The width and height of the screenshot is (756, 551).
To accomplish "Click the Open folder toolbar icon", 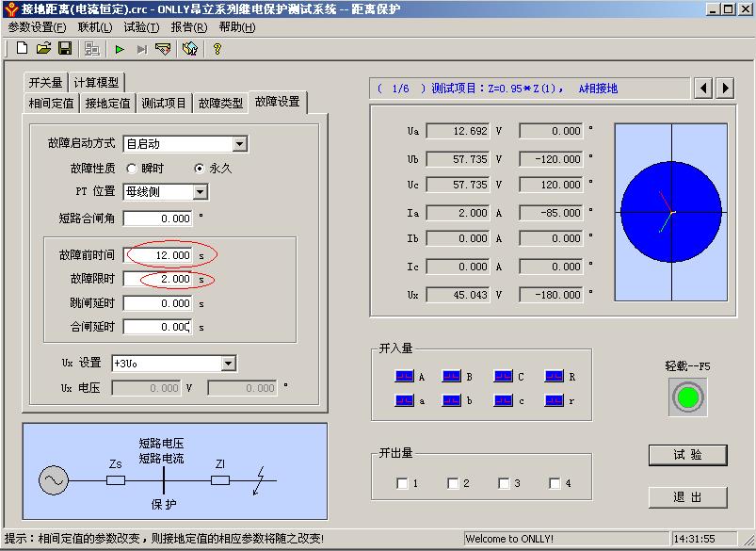I will click(43, 48).
